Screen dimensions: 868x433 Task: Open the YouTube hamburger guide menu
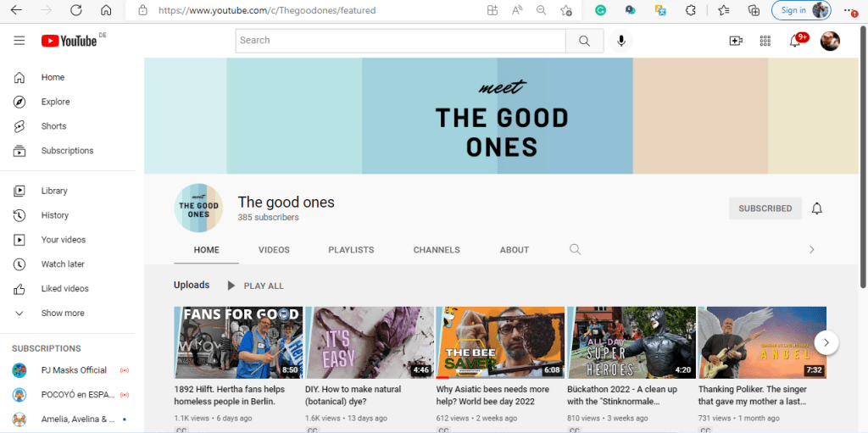(19, 41)
